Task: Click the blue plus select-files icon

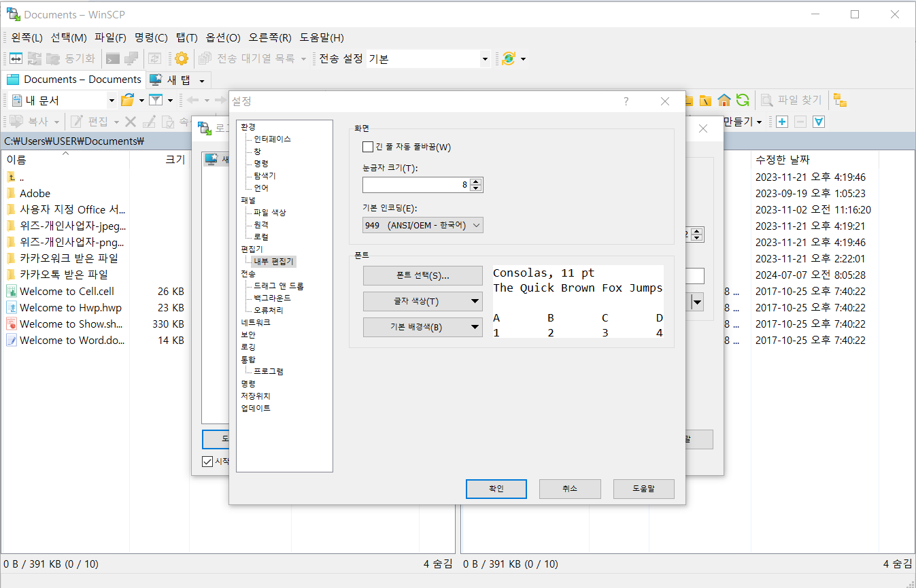Action: coord(782,122)
